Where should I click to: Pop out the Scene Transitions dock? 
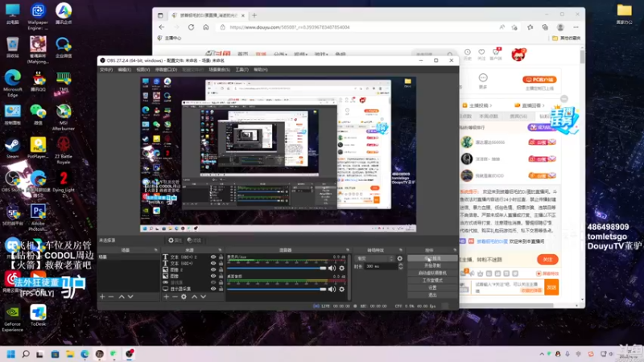400,250
